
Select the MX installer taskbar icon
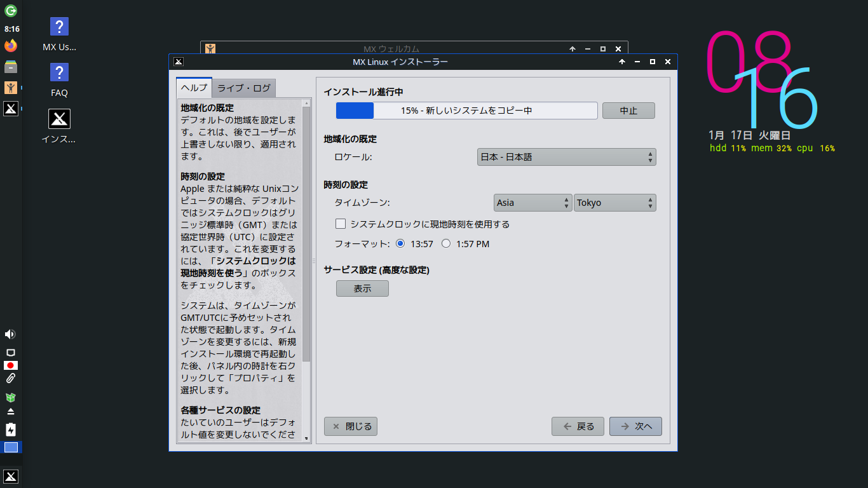tap(11, 109)
